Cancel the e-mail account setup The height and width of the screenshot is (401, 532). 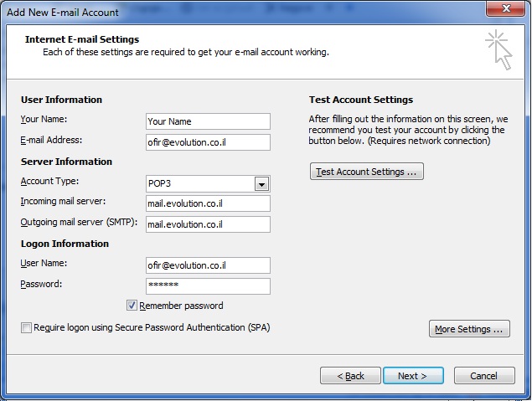[x=484, y=376]
